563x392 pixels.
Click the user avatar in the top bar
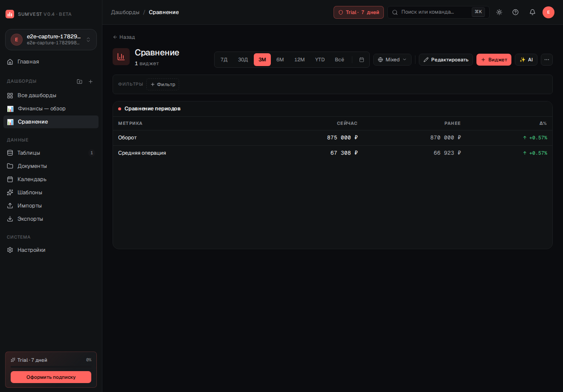[x=548, y=12]
